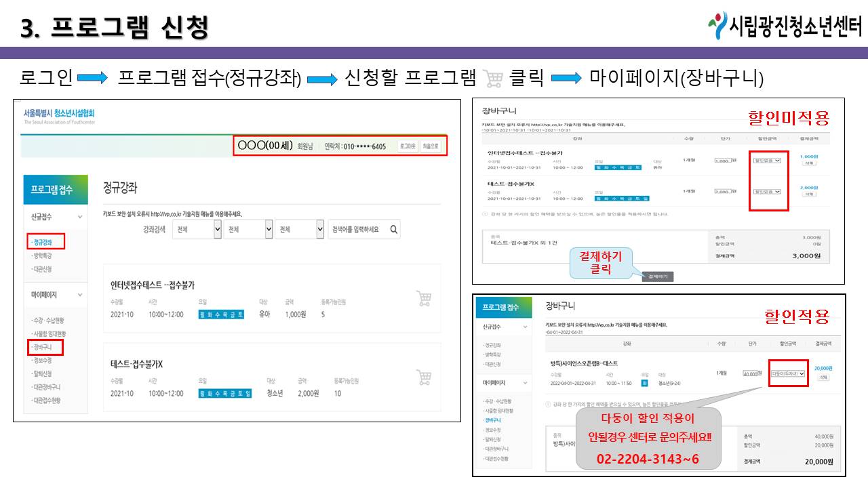Click 삭제 button under 1,000원 amount
Image resolution: width=868 pixels, height=488 pixels.
click(809, 163)
